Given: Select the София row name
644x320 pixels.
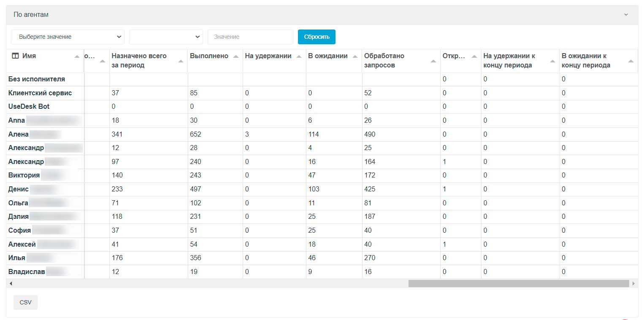Looking at the screenshot, I should click(19, 230).
